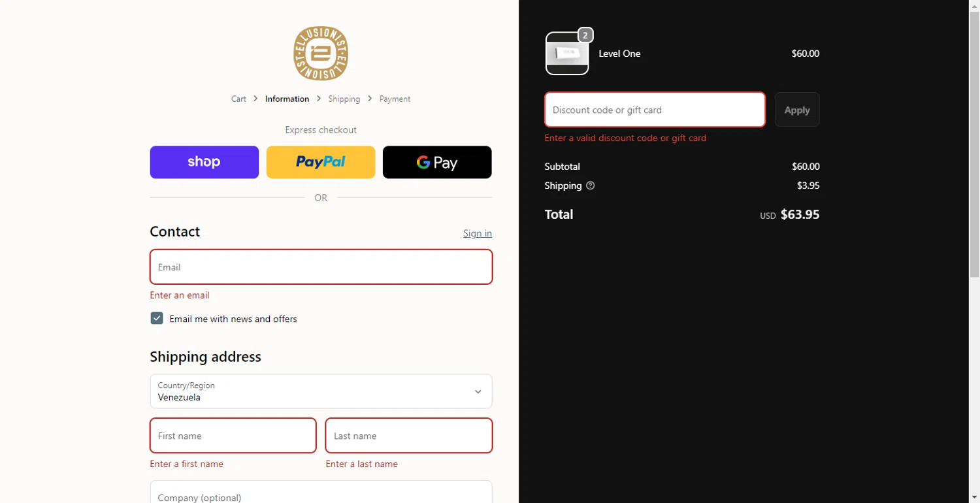The height and width of the screenshot is (503, 980).
Task: Click the Contact heading
Action: [175, 231]
